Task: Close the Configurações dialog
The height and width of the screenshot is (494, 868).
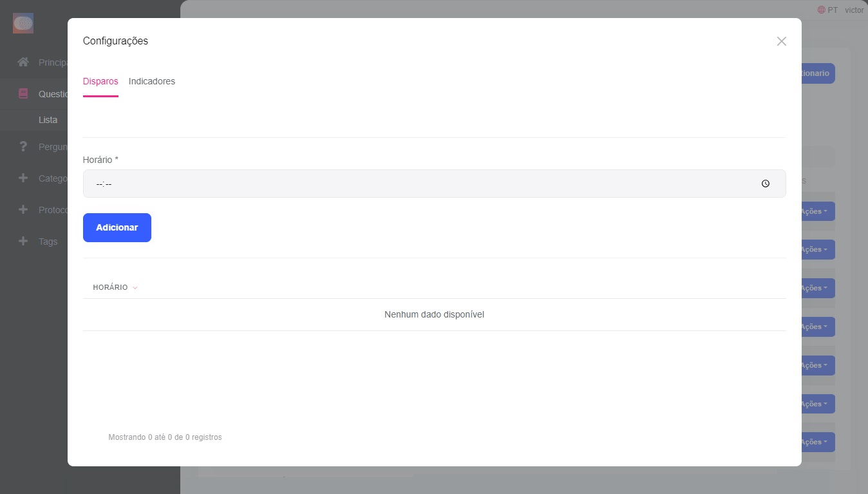Action: tap(781, 41)
